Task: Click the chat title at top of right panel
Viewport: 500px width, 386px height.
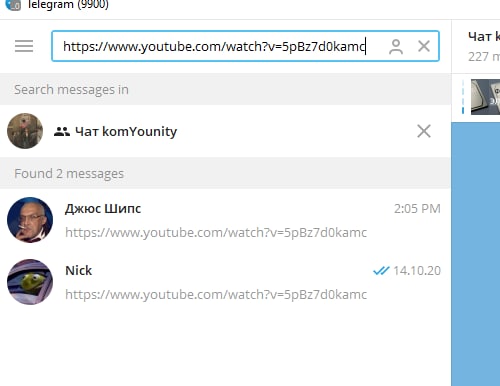Action: (484, 37)
